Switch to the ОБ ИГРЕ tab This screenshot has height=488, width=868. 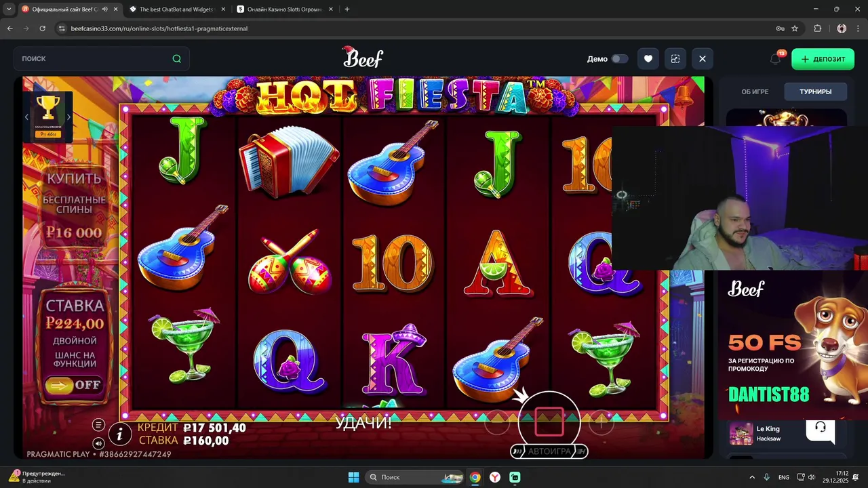[x=755, y=91]
